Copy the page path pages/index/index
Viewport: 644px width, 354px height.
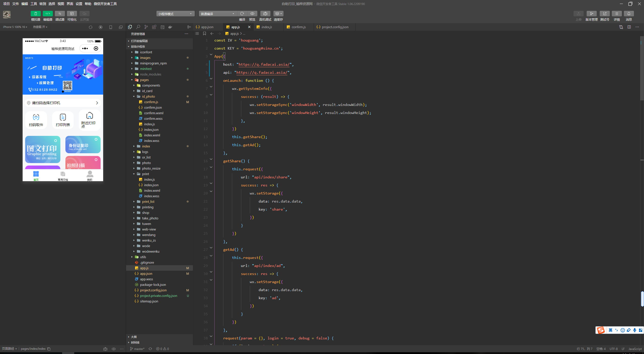click(49, 349)
